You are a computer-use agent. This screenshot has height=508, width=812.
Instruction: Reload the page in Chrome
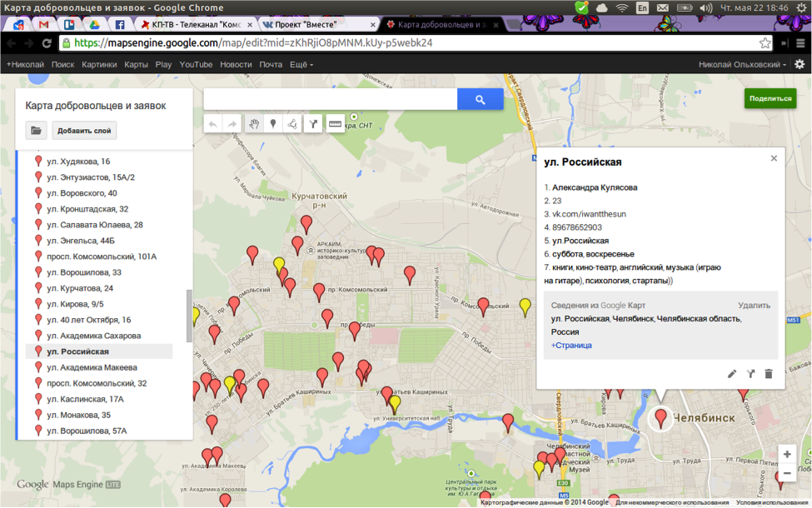point(47,43)
